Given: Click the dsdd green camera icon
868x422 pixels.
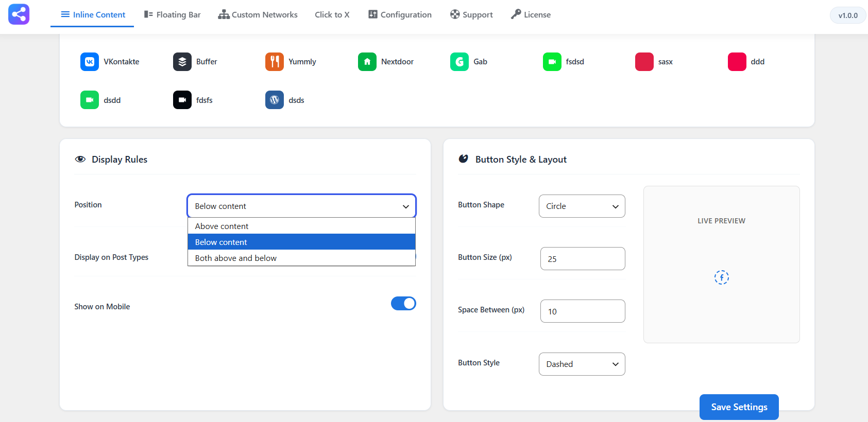Looking at the screenshot, I should (x=90, y=100).
